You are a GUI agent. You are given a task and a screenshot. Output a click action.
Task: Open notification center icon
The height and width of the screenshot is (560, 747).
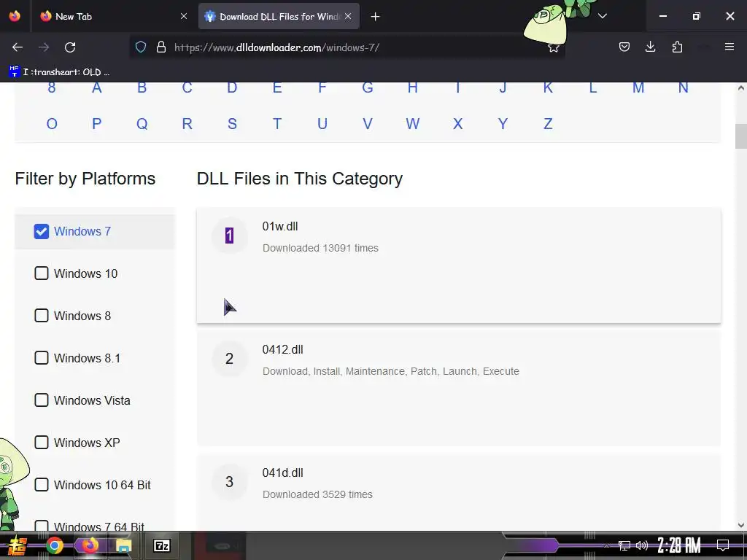coord(723,545)
